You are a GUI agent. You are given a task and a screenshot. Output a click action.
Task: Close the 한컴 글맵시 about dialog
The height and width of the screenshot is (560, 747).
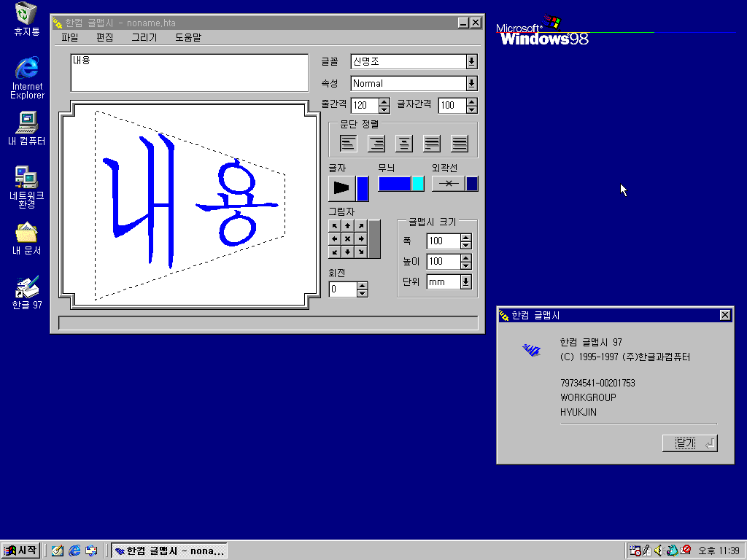(x=724, y=315)
